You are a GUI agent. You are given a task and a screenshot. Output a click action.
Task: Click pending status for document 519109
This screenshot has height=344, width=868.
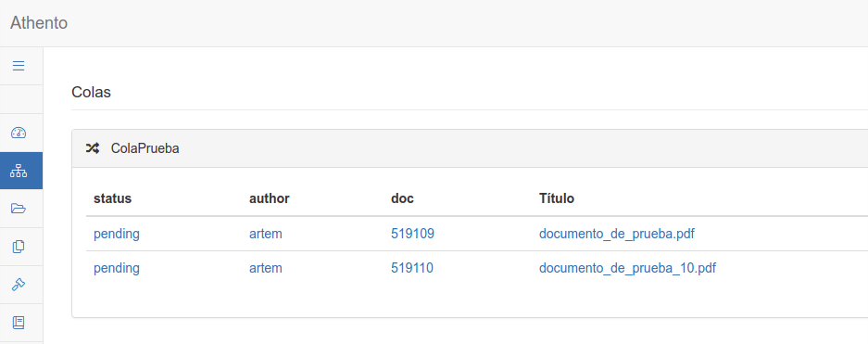coord(117,234)
